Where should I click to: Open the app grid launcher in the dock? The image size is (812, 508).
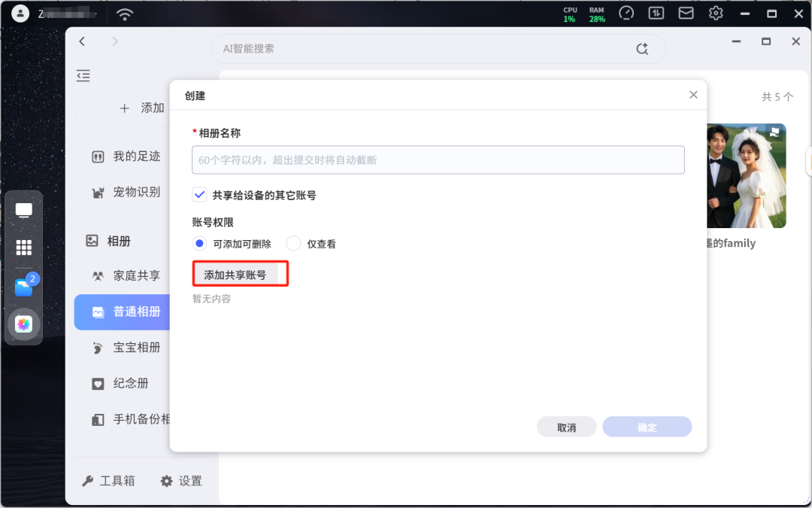(23, 248)
